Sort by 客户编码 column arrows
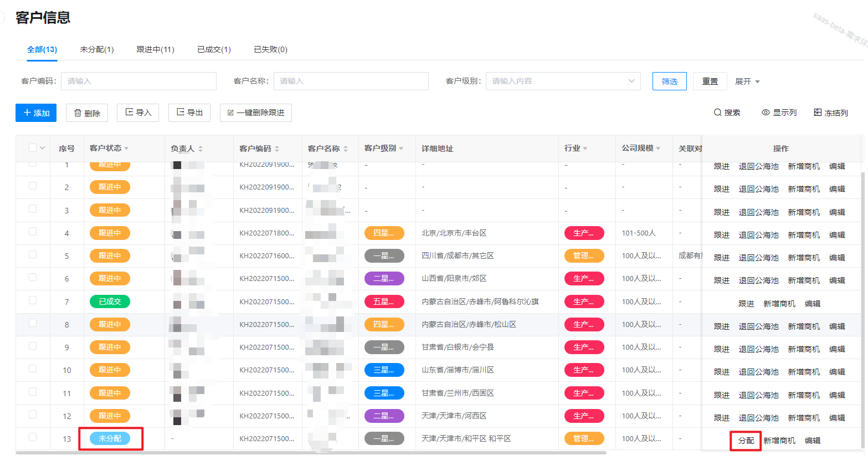Image resolution: width=868 pixels, height=455 pixels. pyautogui.click(x=277, y=149)
